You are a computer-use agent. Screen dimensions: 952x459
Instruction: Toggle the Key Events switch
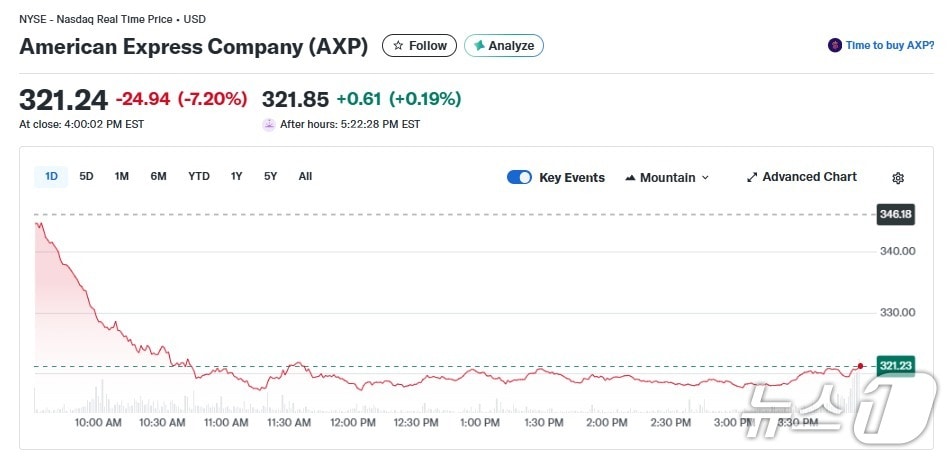519,177
